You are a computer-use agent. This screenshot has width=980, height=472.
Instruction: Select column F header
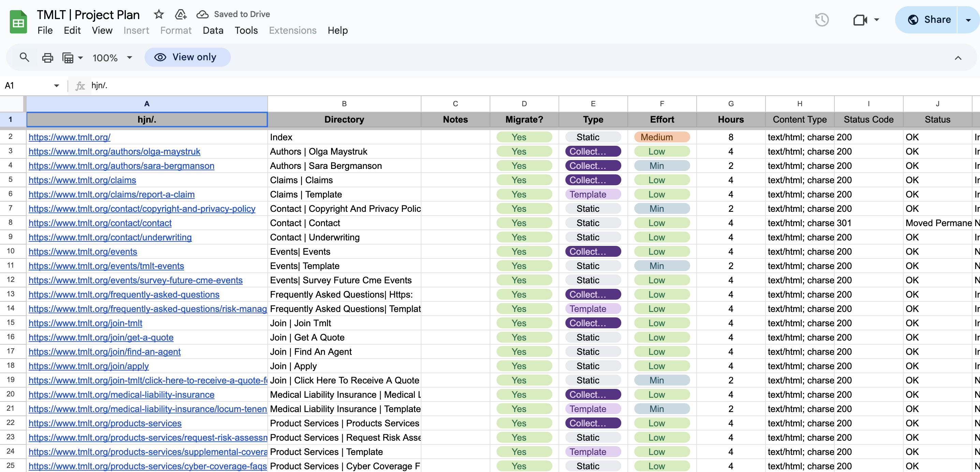662,104
